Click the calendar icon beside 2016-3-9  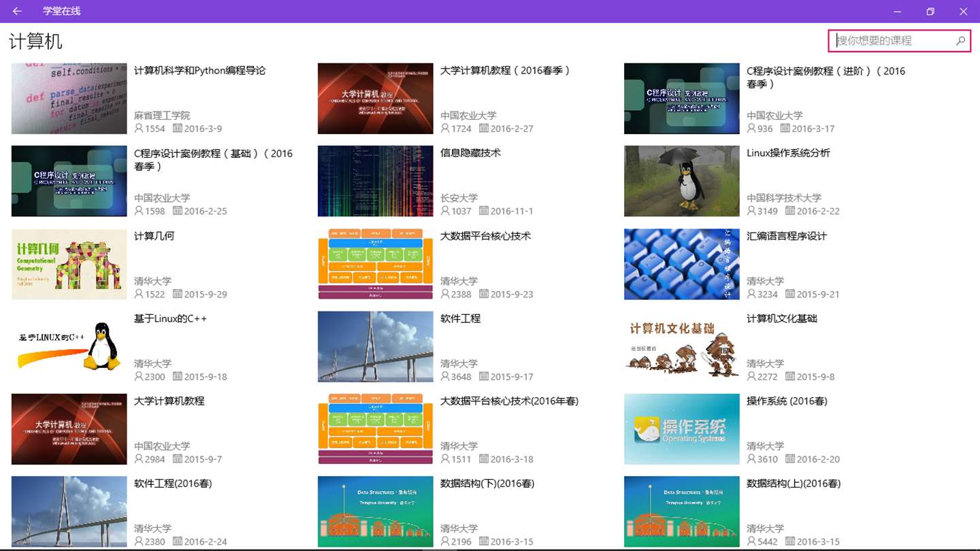[178, 129]
